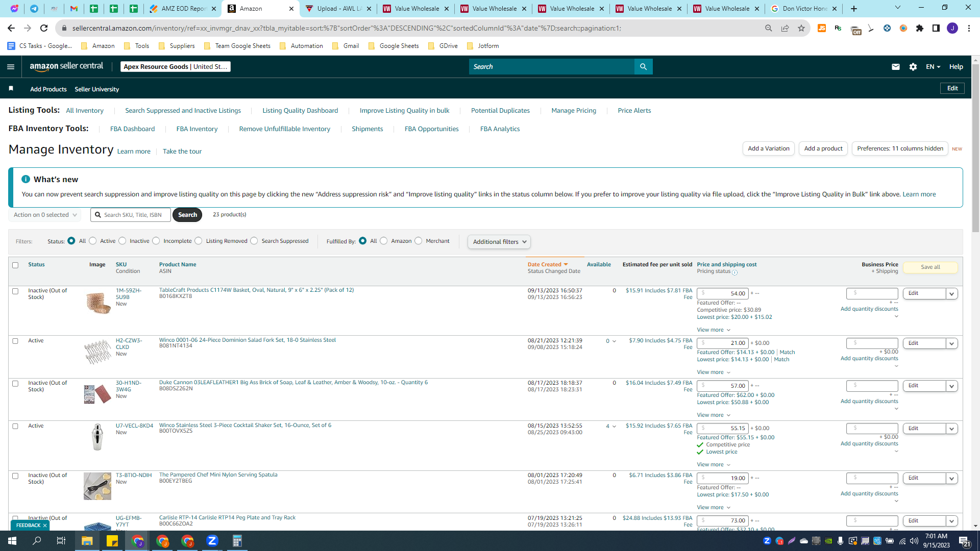Open the Duke Cannon Big Ass Brick product link
980x551 pixels.
(293, 382)
